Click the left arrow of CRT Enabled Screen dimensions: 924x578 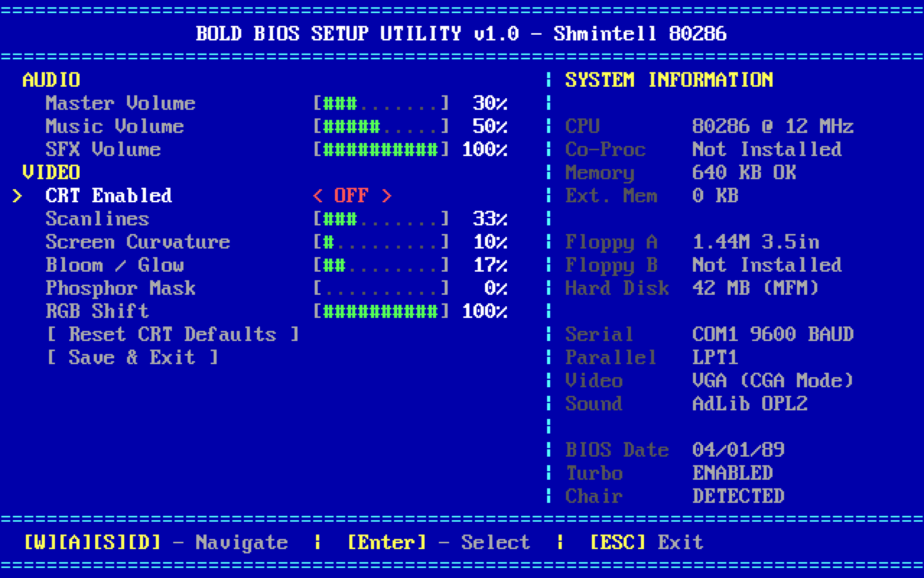click(318, 196)
